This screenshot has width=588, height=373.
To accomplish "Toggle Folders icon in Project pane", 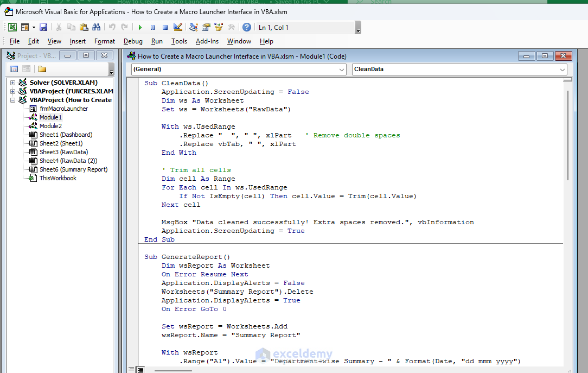I will (42, 69).
